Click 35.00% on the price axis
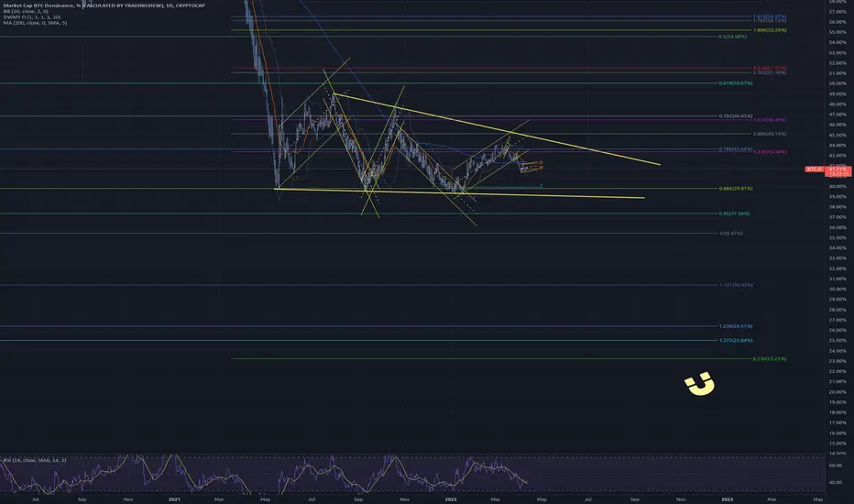The width and height of the screenshot is (854, 504). [x=838, y=237]
